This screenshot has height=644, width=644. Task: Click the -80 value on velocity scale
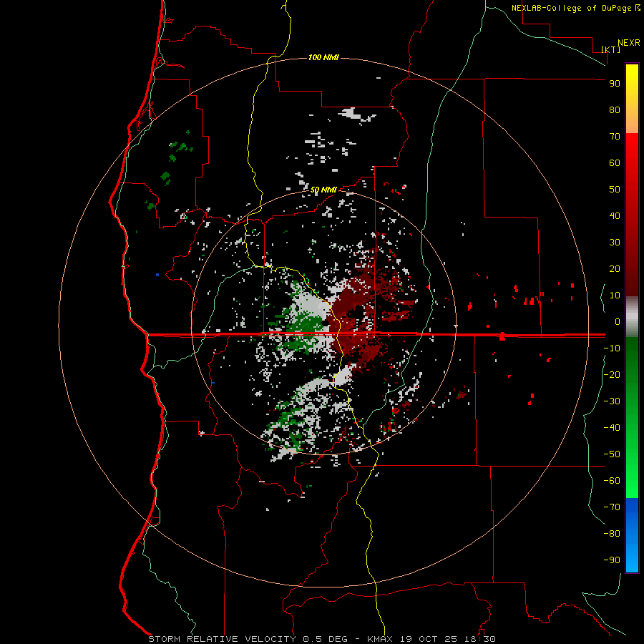click(612, 534)
